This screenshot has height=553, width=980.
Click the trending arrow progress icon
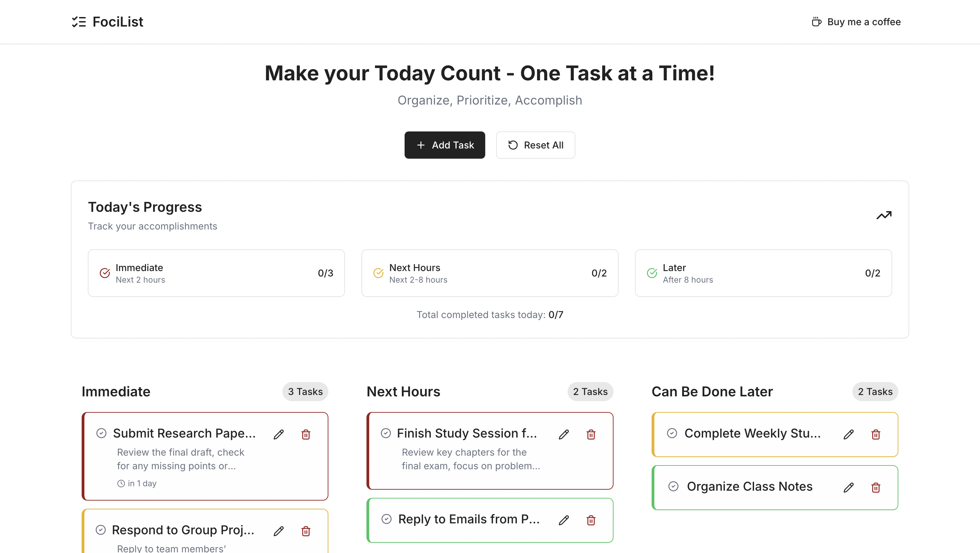884,216
